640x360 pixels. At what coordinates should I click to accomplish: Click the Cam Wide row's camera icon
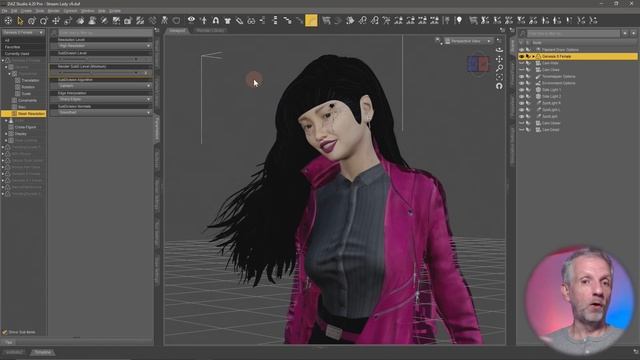(538, 63)
